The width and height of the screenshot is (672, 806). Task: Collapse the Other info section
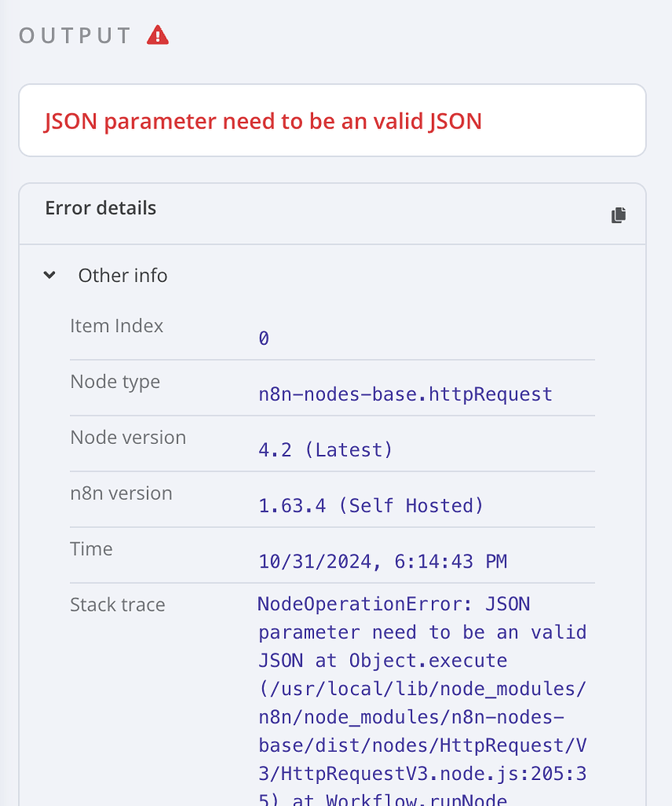click(49, 275)
